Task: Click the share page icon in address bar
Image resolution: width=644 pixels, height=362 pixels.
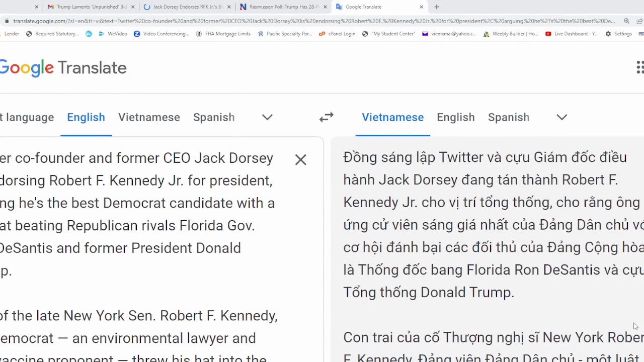Action: click(640, 21)
